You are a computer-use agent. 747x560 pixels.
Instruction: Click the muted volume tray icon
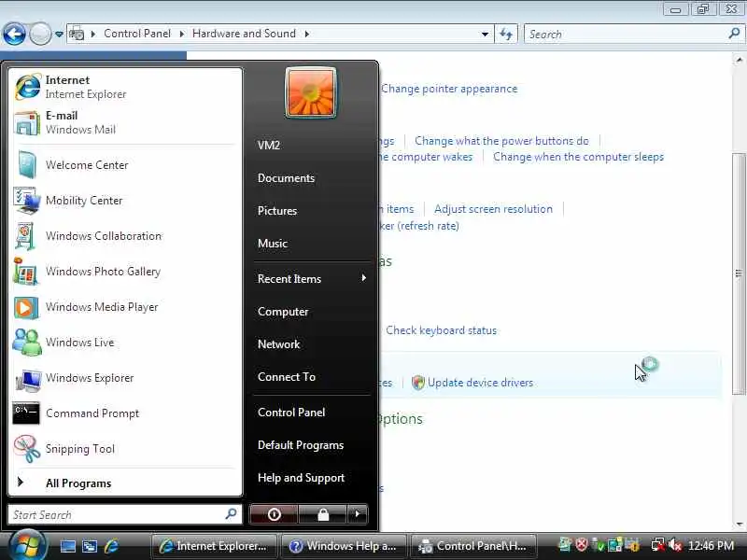[x=674, y=545]
